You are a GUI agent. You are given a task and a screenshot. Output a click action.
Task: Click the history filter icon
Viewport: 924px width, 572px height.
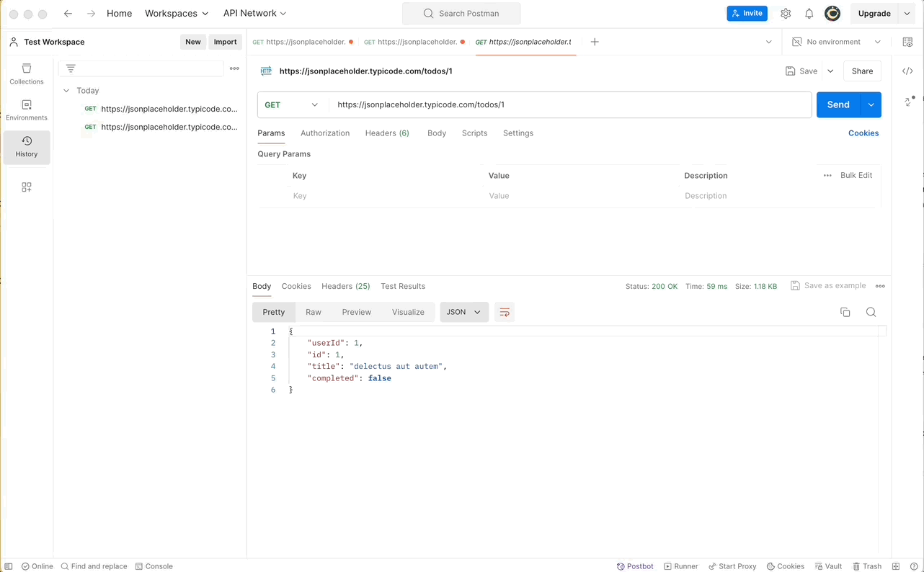click(71, 68)
